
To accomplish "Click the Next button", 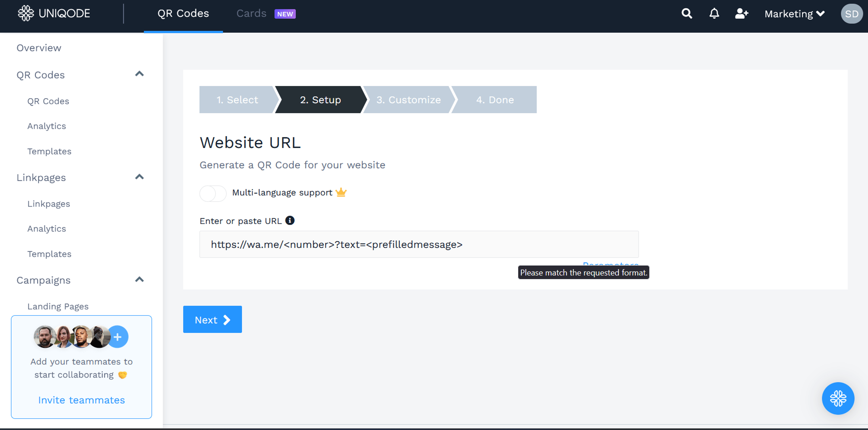I will 212,319.
